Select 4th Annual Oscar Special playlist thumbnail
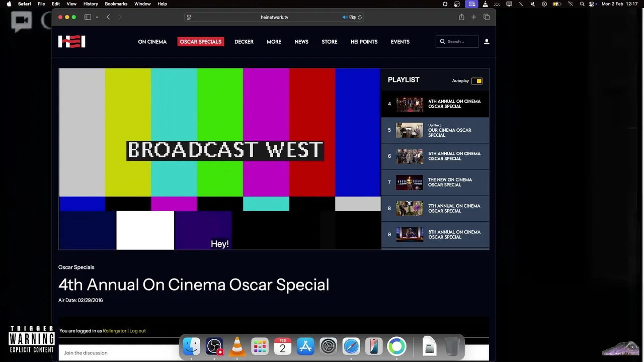This screenshot has height=362, width=644. [x=410, y=104]
